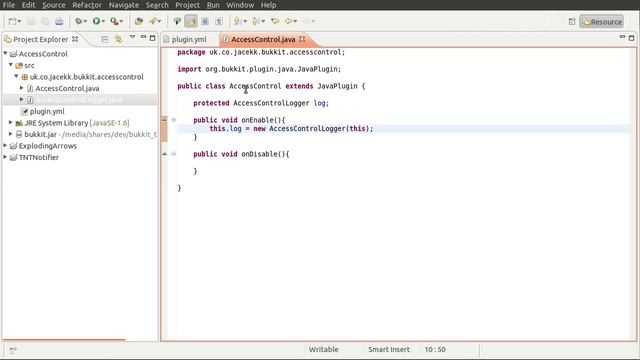
Task: Click the Print toolbar icon
Action: 59,21
